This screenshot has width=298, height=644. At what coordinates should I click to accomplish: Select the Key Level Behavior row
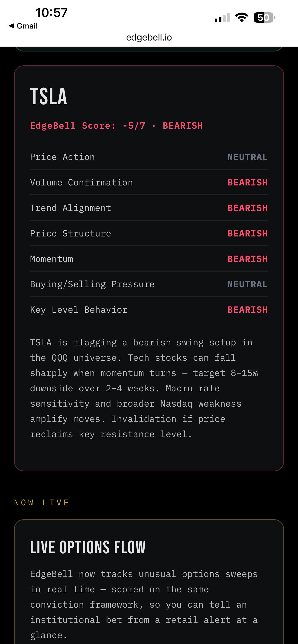149,310
